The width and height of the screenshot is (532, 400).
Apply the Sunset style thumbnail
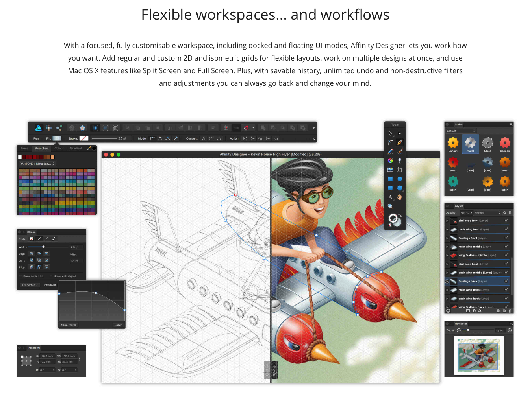point(453,143)
